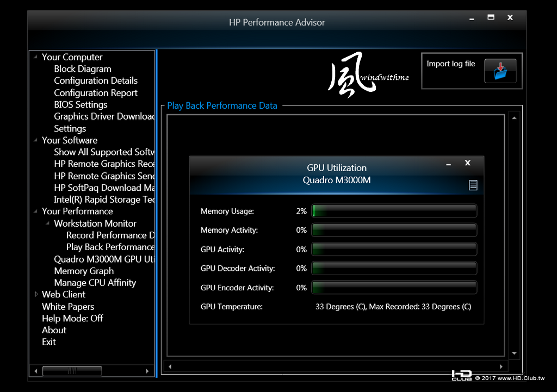This screenshot has width=557, height=392.
Task: Open HP Remote Graphics Sender entry
Action: [104, 176]
